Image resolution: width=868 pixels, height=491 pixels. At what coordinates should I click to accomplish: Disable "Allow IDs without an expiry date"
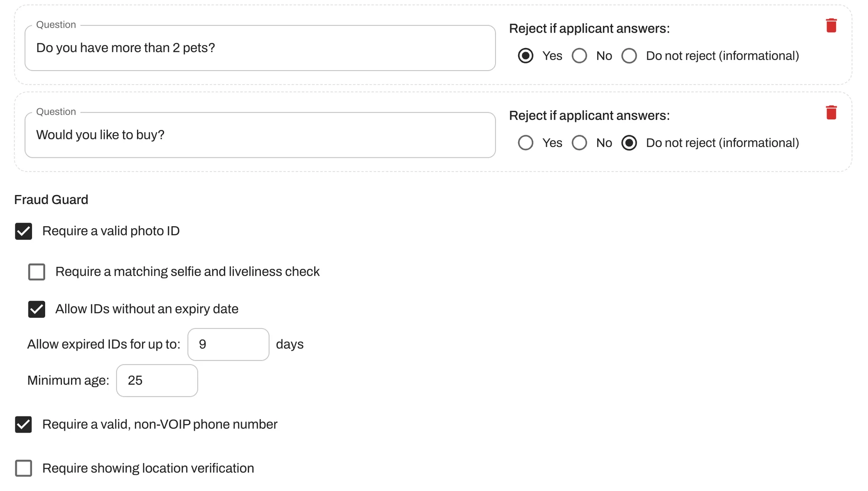[x=37, y=310]
